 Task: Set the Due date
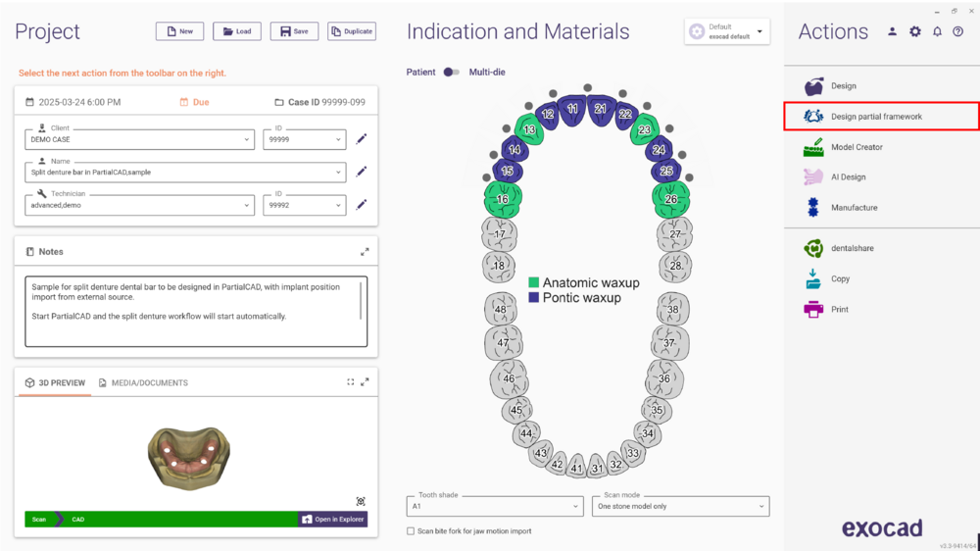194,102
